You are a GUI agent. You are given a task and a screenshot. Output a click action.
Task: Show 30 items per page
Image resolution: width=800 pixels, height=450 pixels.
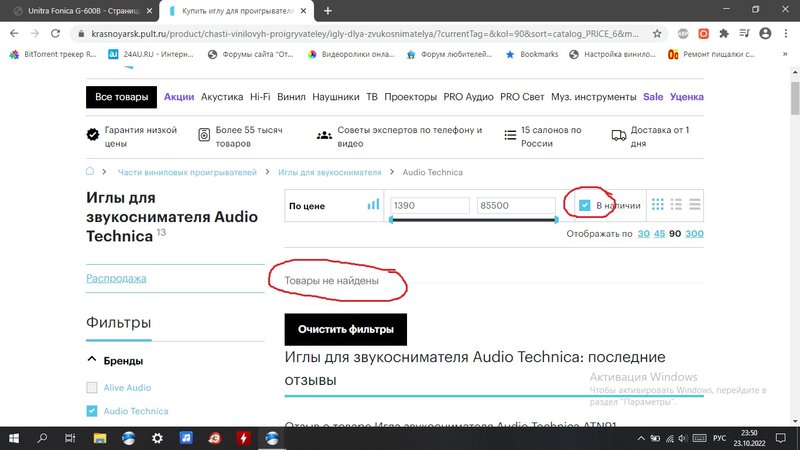[x=644, y=233]
